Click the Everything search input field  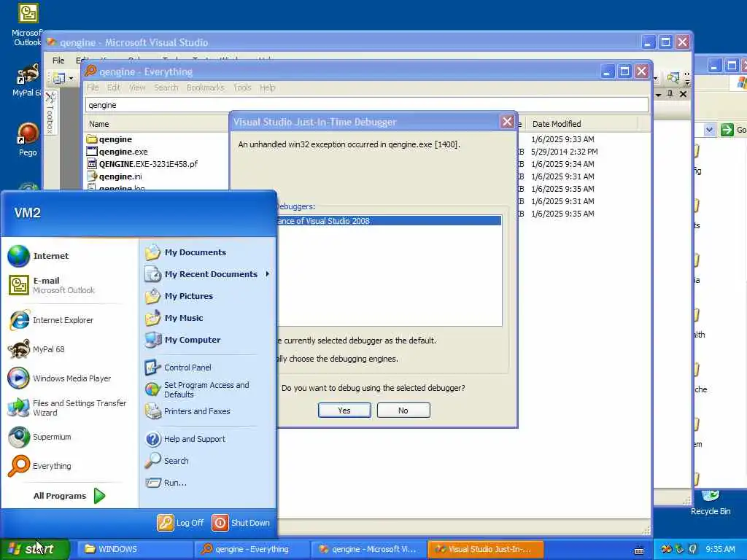point(367,105)
